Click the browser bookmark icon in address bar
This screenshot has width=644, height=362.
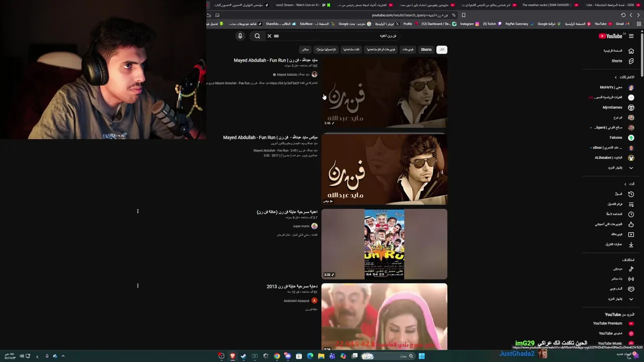coord(463,15)
